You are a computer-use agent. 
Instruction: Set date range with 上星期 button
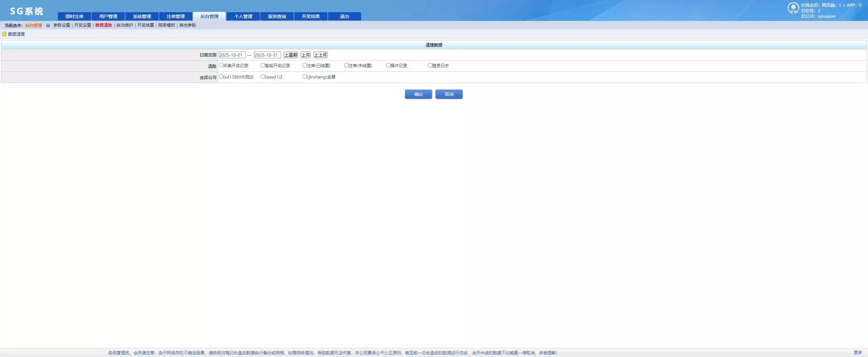point(291,55)
